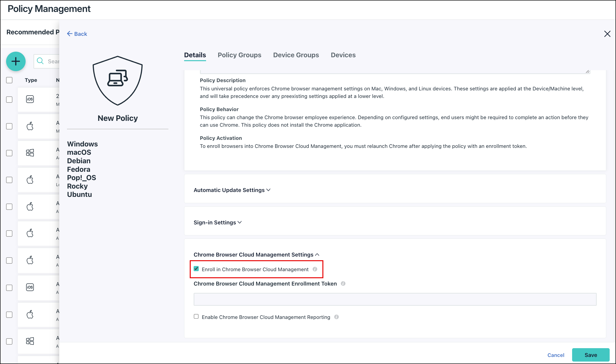Open the Devices tab
Viewport: 616px width, 364px height.
pos(343,55)
